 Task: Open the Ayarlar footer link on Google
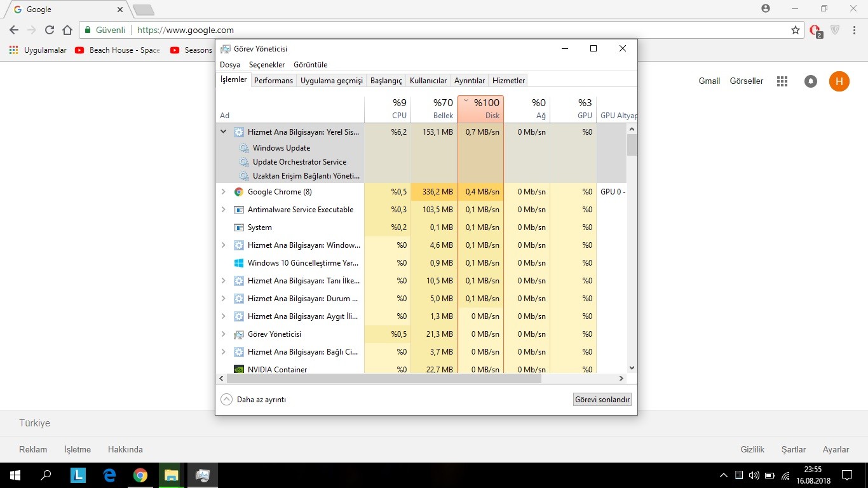836,449
